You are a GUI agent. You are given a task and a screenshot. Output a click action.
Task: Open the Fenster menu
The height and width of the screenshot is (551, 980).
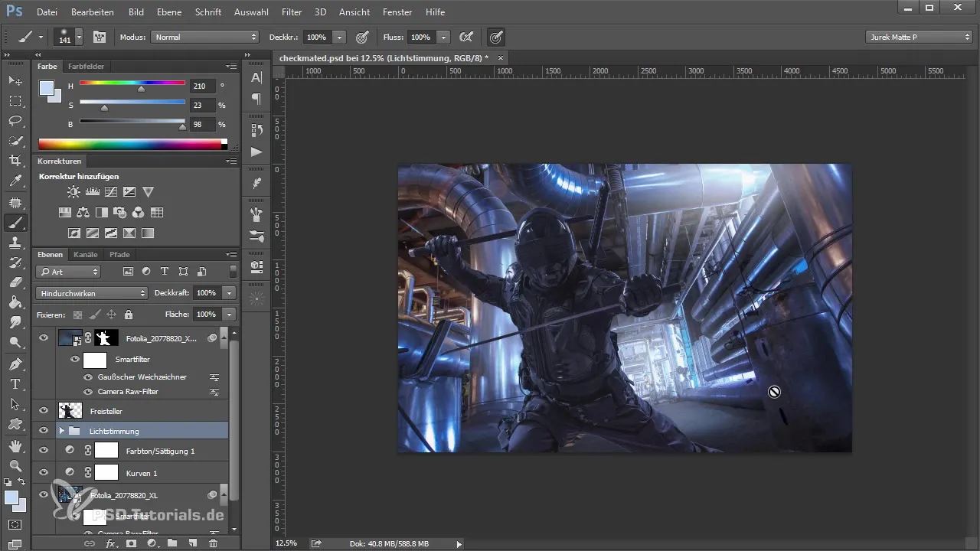[397, 12]
